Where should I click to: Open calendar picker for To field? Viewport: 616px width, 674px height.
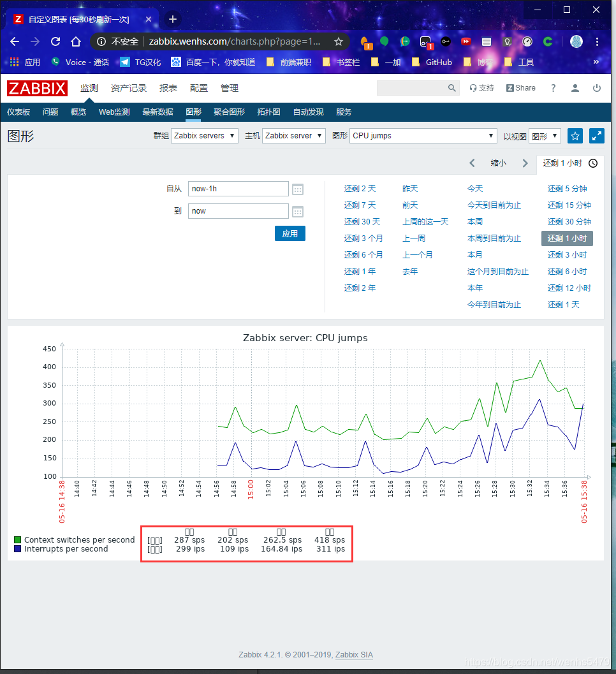[x=297, y=212]
